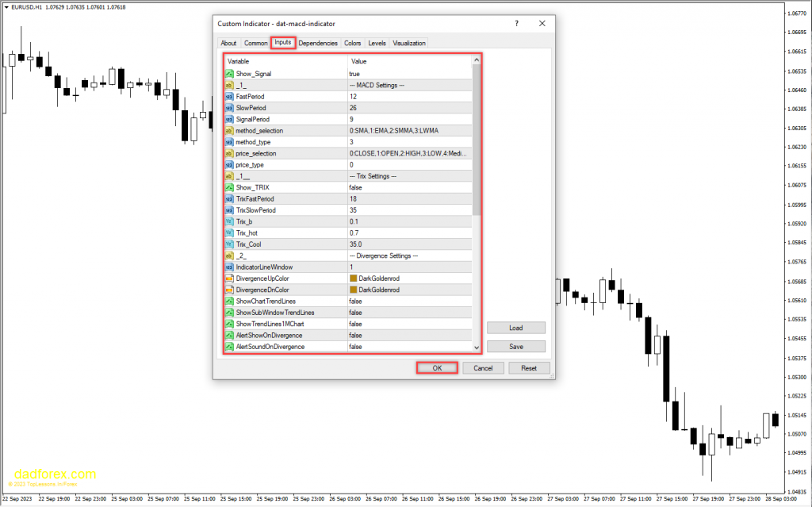
Task: Click the Save button
Action: 515,346
